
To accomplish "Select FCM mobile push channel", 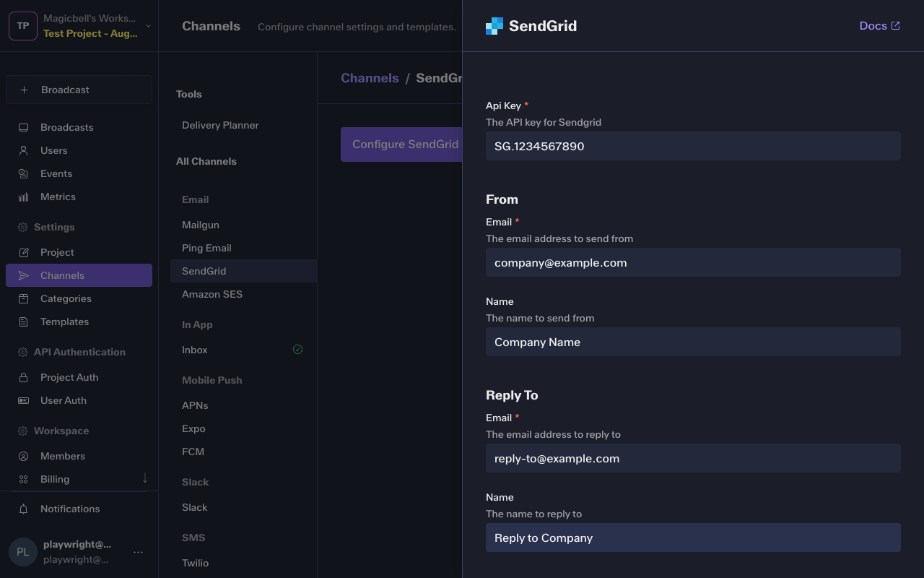I will pos(243,452).
